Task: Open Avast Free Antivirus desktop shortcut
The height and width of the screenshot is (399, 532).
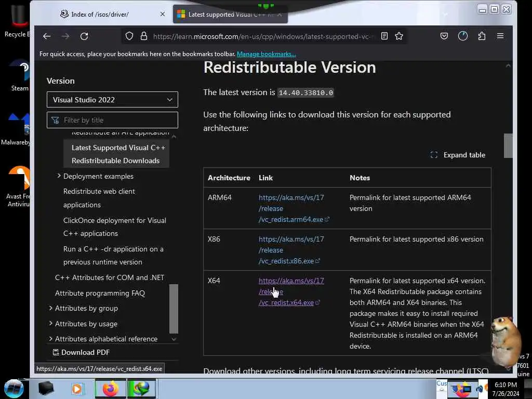Action: coord(19,187)
